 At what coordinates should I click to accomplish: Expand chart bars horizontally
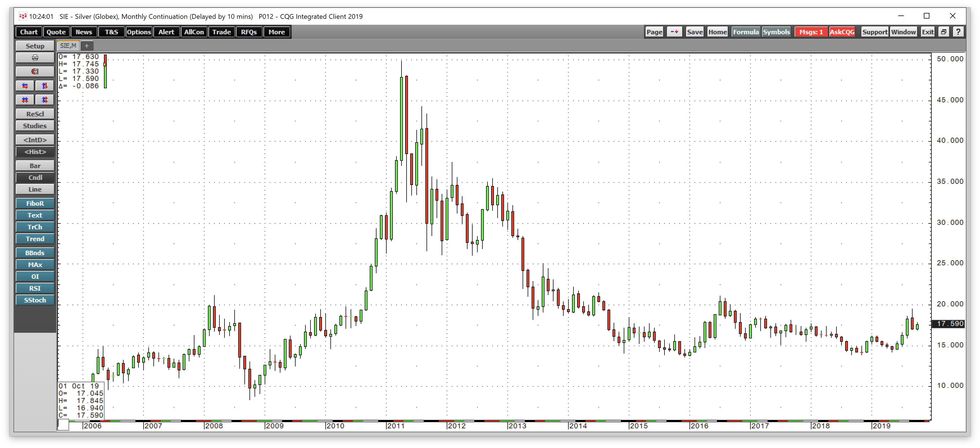[24, 86]
